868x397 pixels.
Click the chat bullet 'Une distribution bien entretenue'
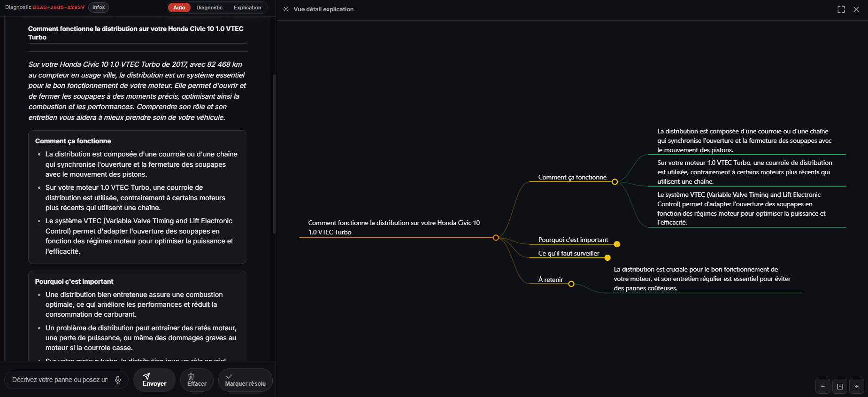[134, 304]
